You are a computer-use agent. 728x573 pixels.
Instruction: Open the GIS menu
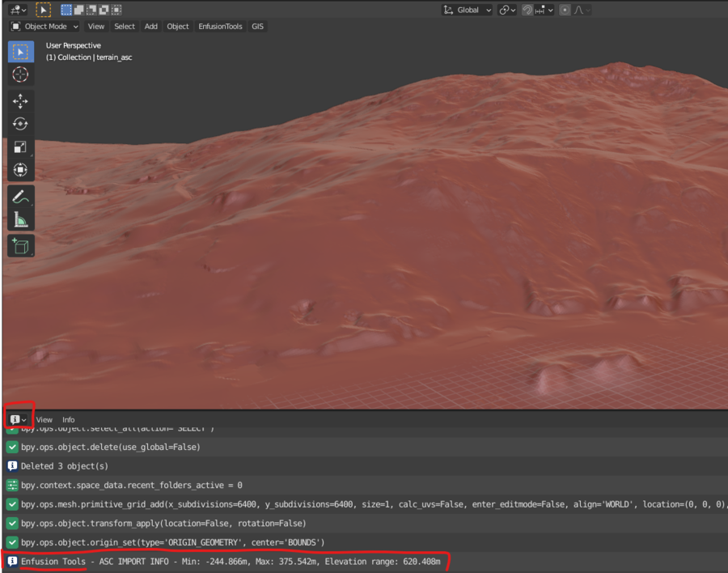[x=257, y=26]
